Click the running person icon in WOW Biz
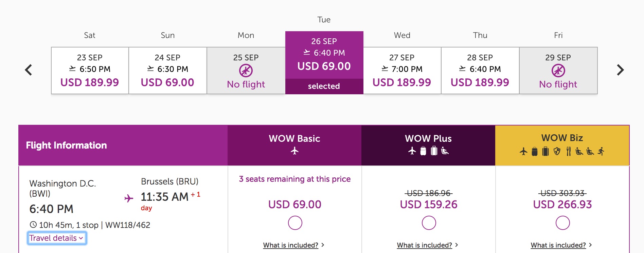Screen dimensions: 644x253 [601, 151]
